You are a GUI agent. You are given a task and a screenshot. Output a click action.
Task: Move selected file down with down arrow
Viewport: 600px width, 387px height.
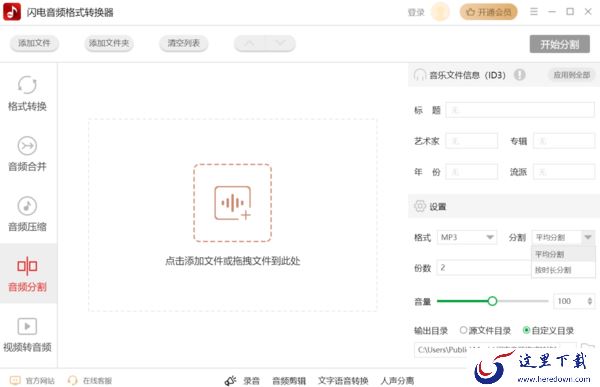(280, 43)
